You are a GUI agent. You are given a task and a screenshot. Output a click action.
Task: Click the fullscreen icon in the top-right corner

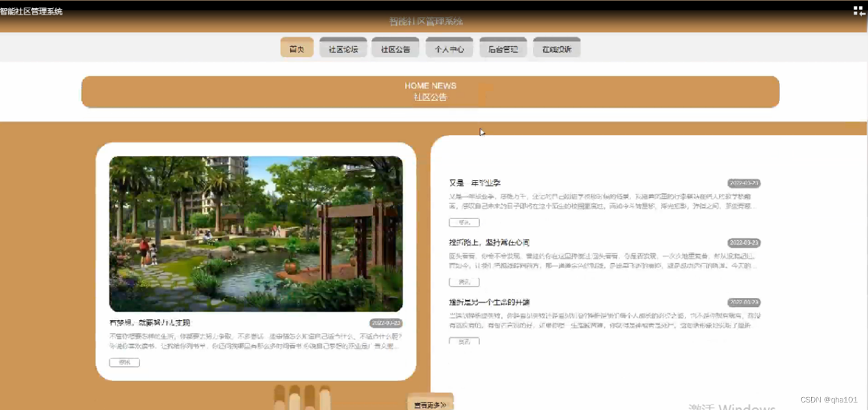click(x=858, y=10)
